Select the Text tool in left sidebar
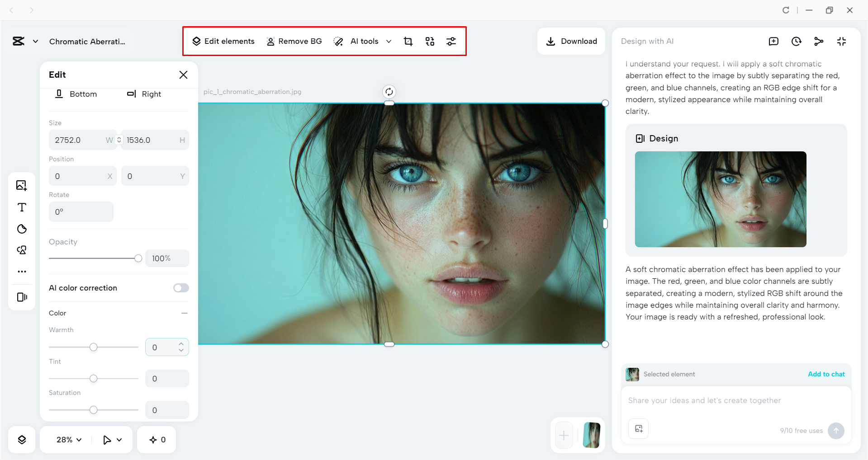Screen dimensions: 868x460 pyautogui.click(x=21, y=207)
